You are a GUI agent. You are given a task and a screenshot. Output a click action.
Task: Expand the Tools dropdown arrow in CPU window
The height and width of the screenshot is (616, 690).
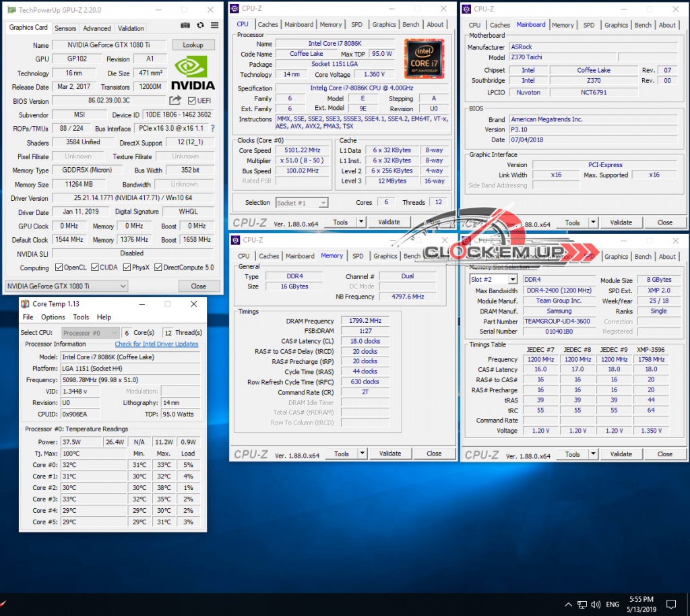pos(361,222)
